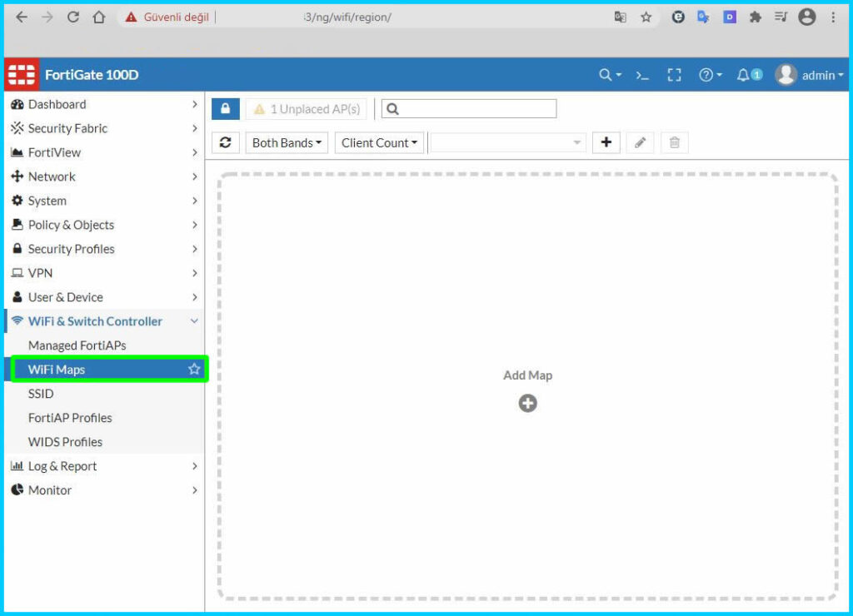Toggle the map lock button

(225, 109)
